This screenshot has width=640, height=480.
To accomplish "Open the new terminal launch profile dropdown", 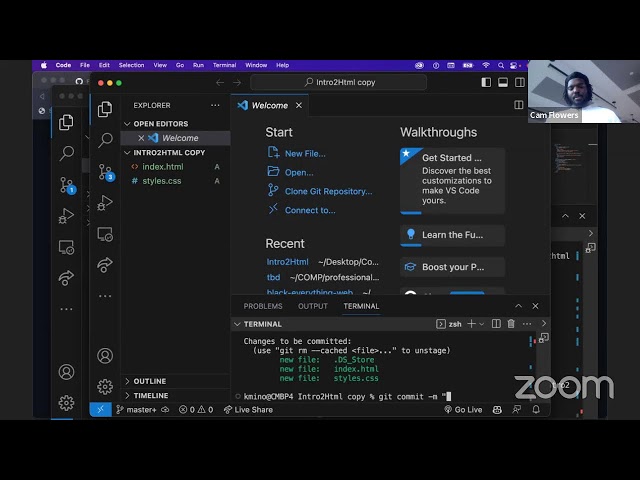I will pos(482,324).
